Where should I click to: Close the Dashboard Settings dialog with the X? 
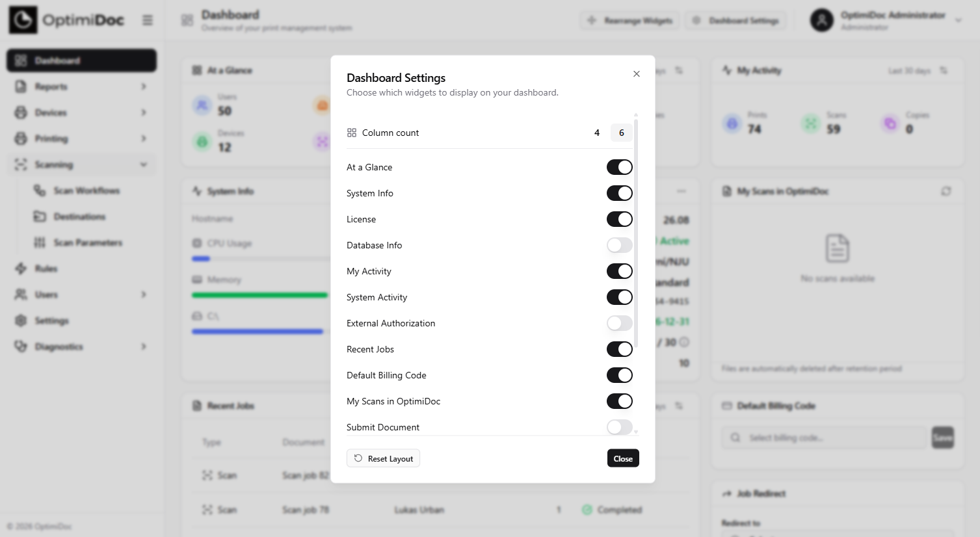pyautogui.click(x=637, y=74)
